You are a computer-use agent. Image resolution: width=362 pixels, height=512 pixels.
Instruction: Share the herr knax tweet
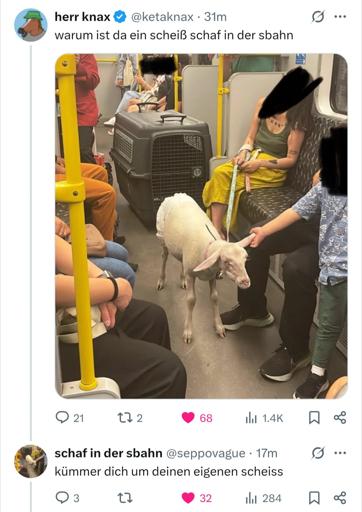click(x=340, y=417)
